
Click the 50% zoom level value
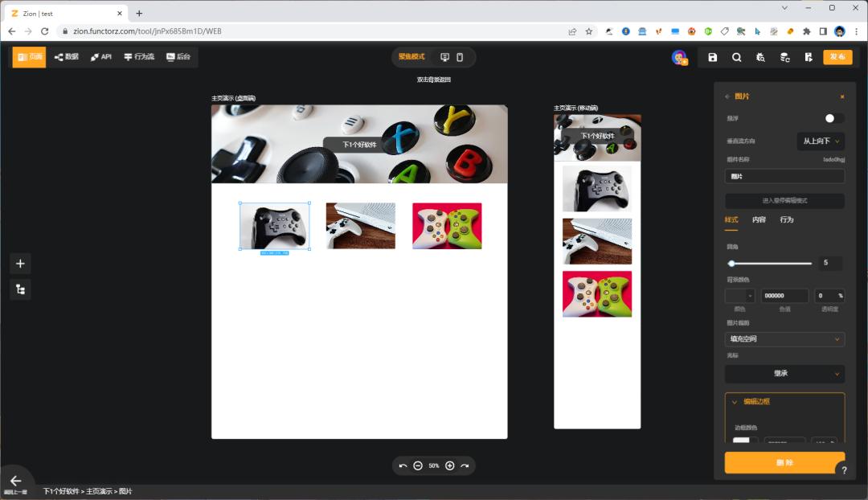(433, 465)
